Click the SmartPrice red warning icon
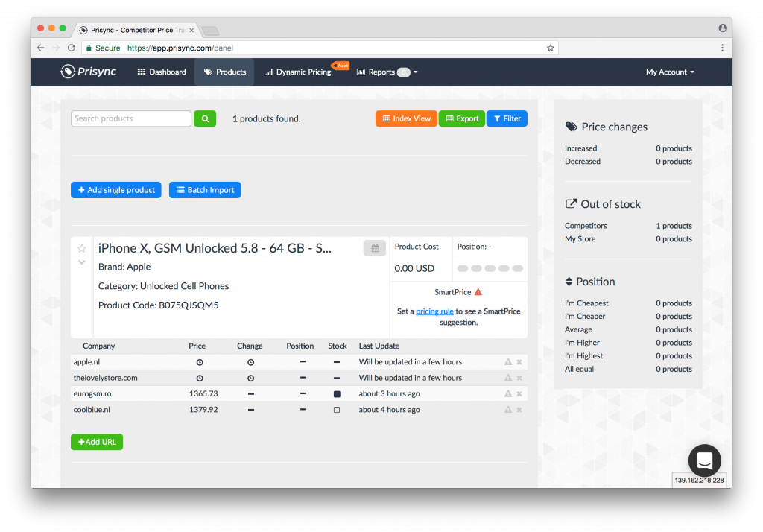Screen dimensions: 763x532 (478, 292)
